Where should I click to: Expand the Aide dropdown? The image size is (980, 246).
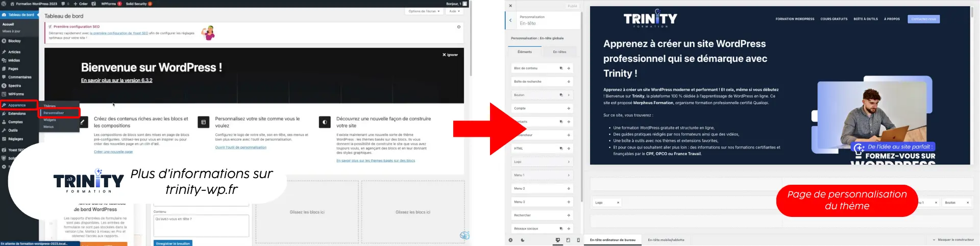454,11
